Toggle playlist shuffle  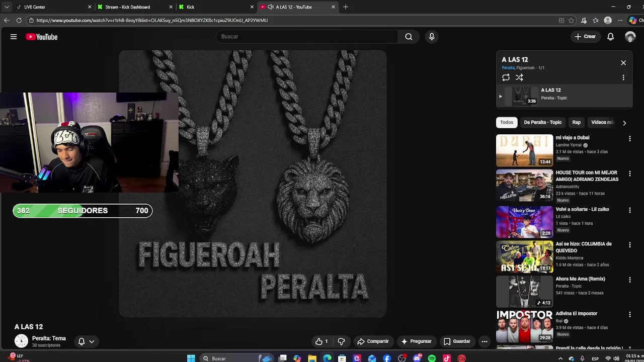click(519, 77)
